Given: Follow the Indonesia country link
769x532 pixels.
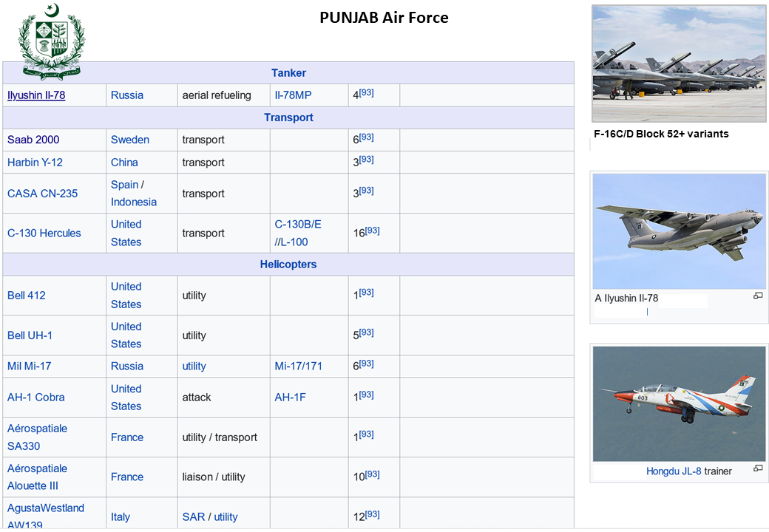Looking at the screenshot, I should pyautogui.click(x=134, y=202).
